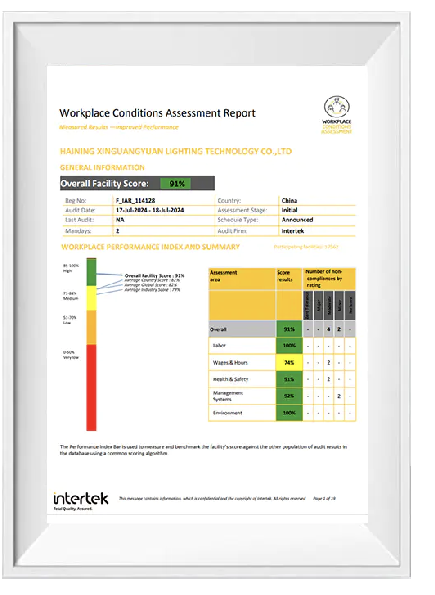Click the Measured Results subtitle under the title
The image size is (435, 595).
[119, 127]
